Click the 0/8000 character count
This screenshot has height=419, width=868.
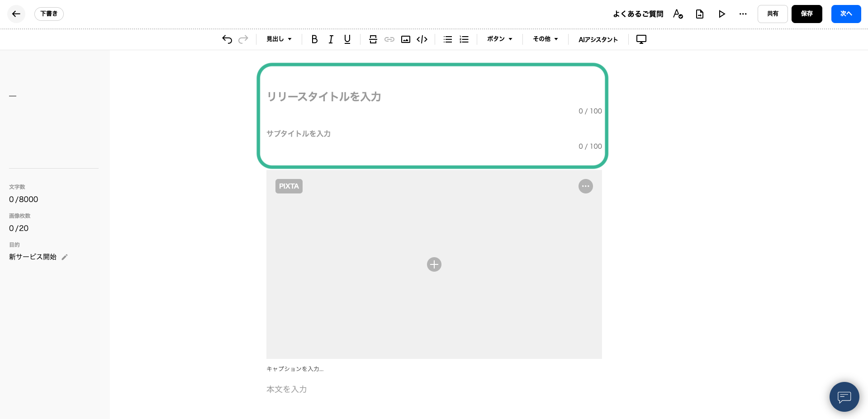pyautogui.click(x=24, y=199)
